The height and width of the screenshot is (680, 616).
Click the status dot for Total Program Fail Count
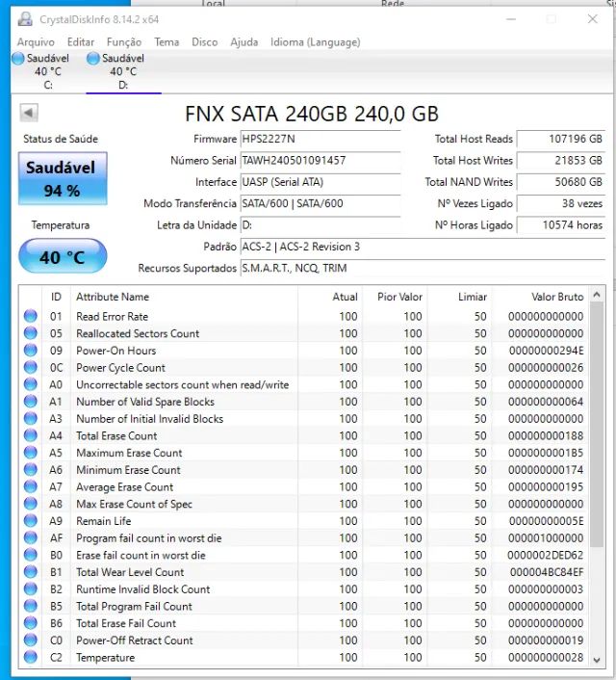[x=31, y=606]
